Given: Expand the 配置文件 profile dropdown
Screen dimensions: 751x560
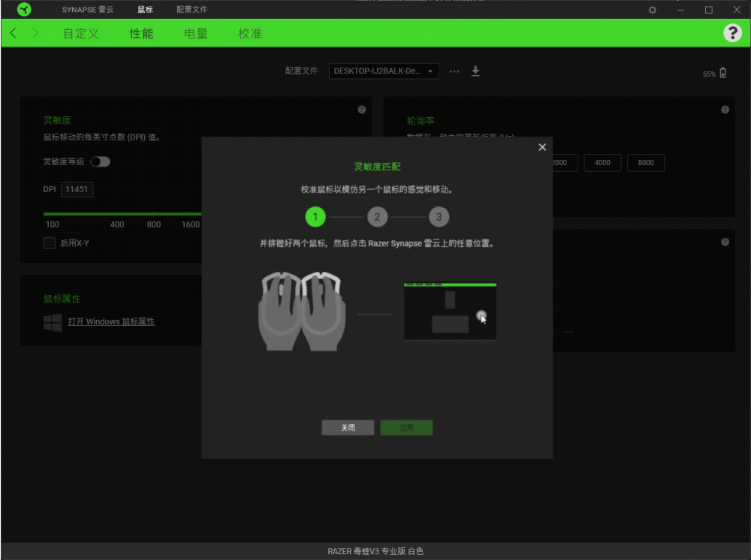Looking at the screenshot, I should [384, 71].
